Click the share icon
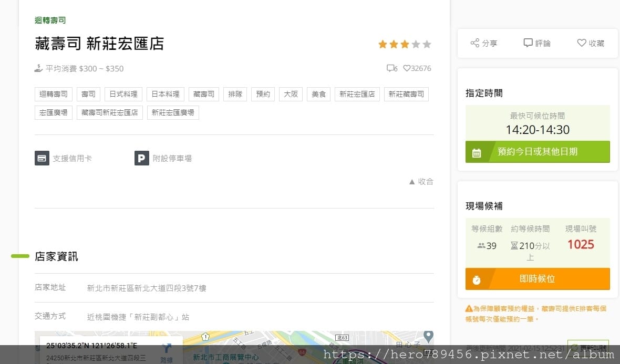 (474, 43)
